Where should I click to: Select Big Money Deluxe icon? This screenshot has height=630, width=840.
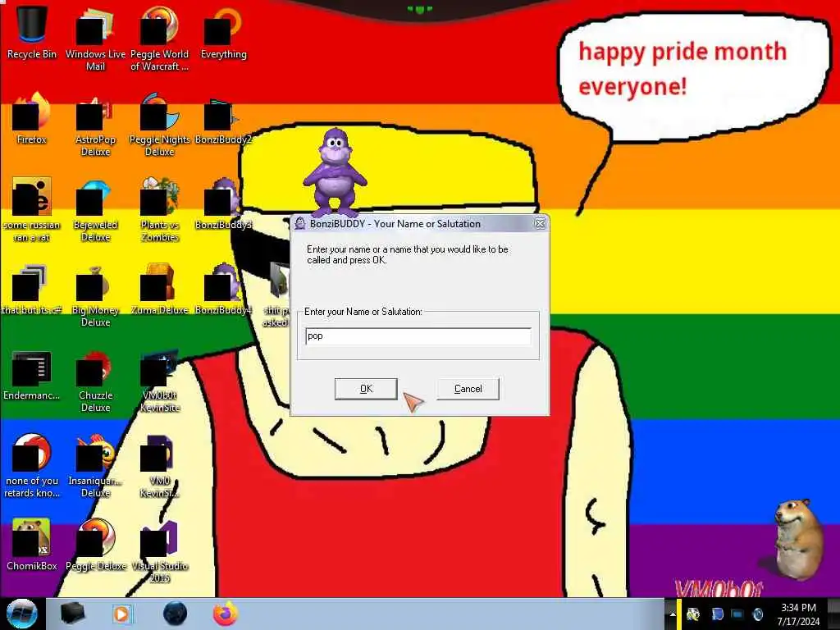[95, 294]
